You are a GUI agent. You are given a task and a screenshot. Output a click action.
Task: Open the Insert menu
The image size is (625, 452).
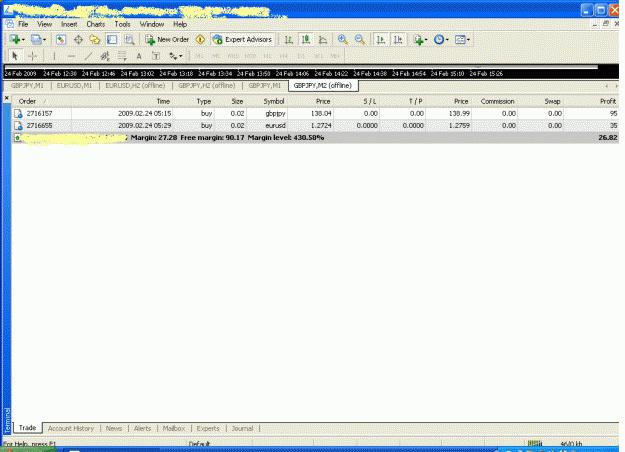point(69,24)
